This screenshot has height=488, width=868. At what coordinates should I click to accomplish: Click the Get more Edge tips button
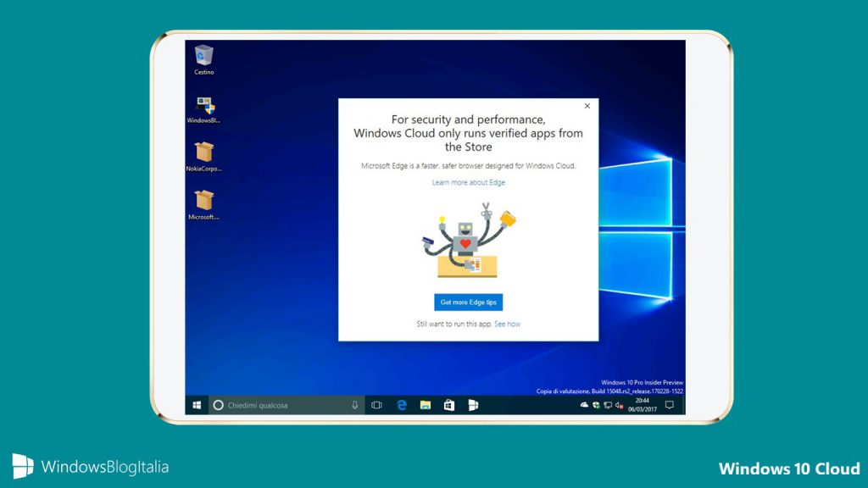[x=470, y=302]
